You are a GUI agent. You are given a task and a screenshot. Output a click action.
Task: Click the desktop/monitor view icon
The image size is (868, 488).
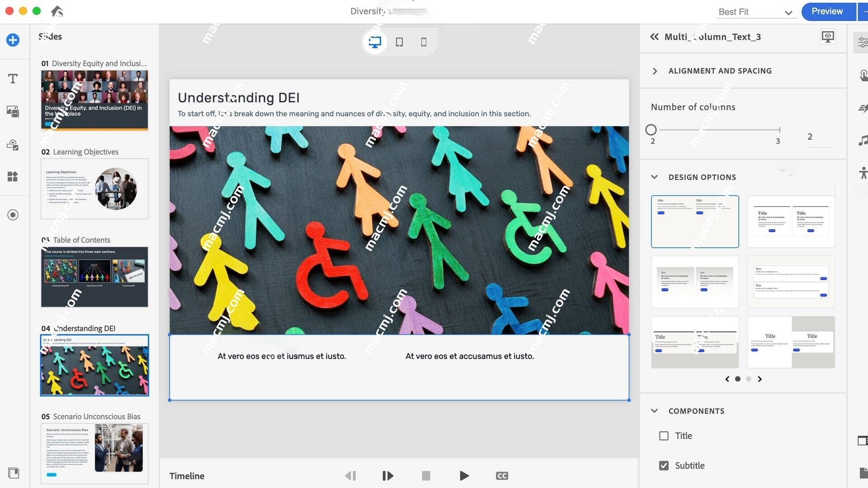[375, 42]
